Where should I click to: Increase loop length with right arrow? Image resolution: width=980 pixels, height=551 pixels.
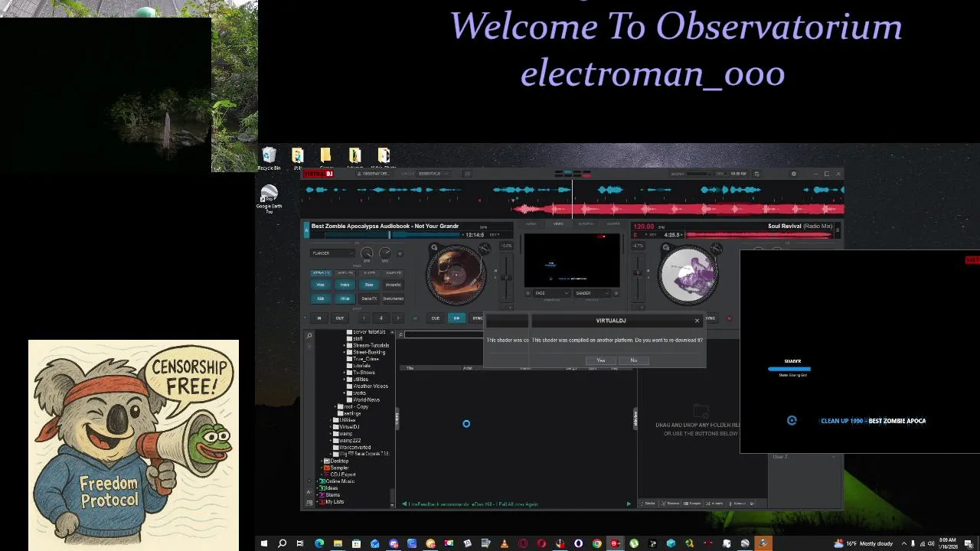397,318
